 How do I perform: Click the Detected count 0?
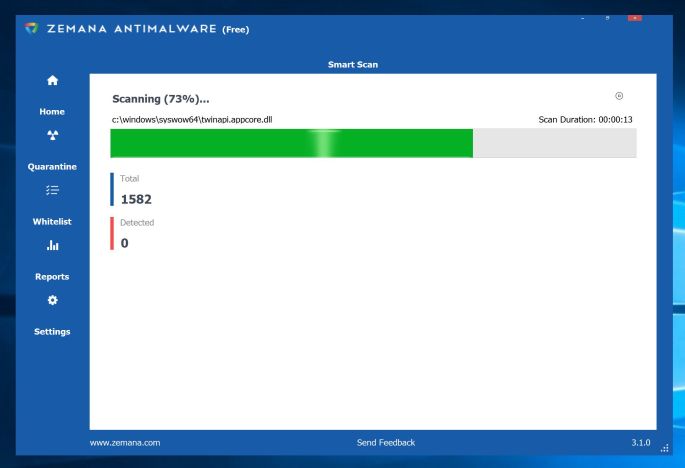pyautogui.click(x=125, y=243)
